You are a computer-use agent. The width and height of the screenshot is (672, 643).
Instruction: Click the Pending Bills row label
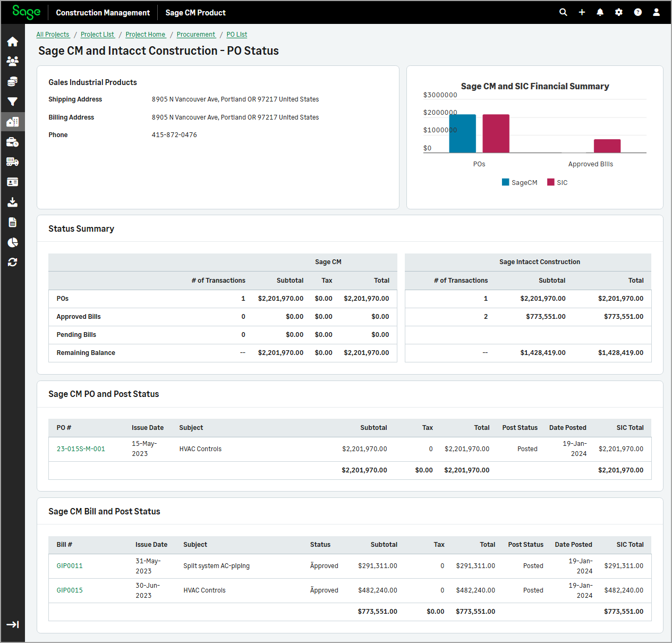coord(76,335)
